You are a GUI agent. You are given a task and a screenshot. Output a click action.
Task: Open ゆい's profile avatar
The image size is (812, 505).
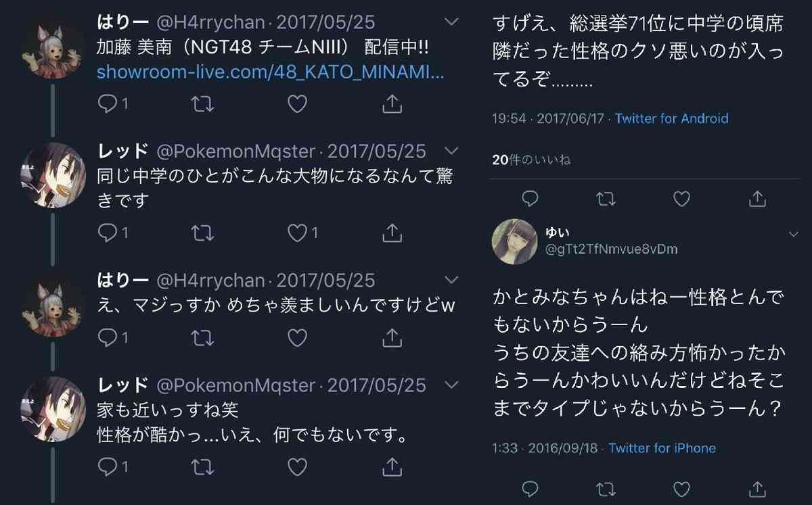click(x=515, y=241)
